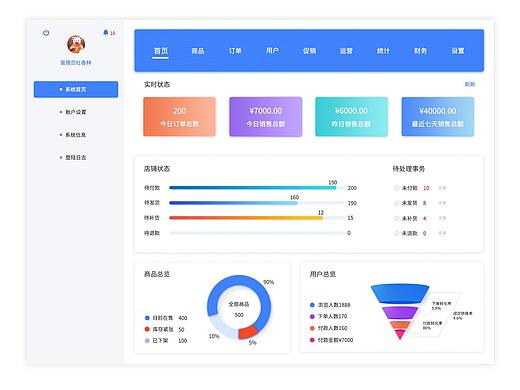Screen dimensions: 520x390
Task: Click the 用户总览 section heading
Action: tap(323, 274)
